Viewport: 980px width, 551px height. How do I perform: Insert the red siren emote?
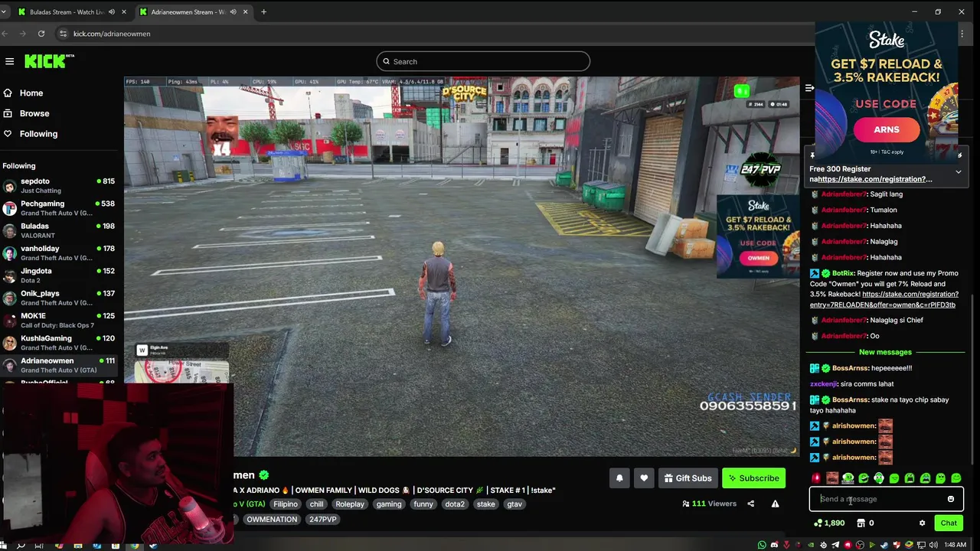(x=816, y=478)
